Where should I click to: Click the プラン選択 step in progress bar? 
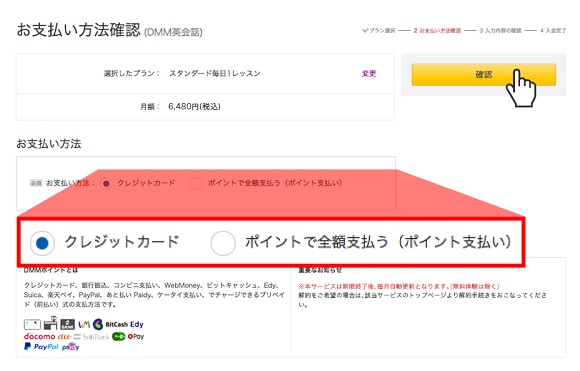[379, 31]
